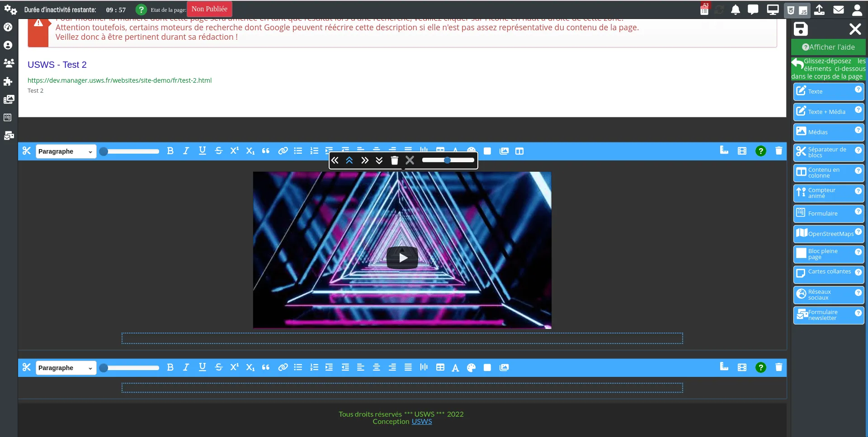868x437 pixels.
Task: Save the page with the floppy disk icon
Action: [801, 29]
